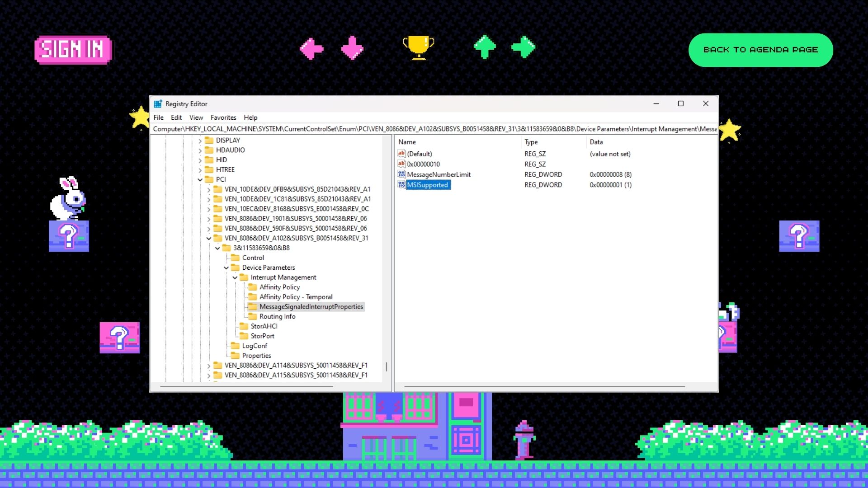Screen dimensions: 868x488
Task: Click the green up arrow icon
Action: (x=485, y=47)
